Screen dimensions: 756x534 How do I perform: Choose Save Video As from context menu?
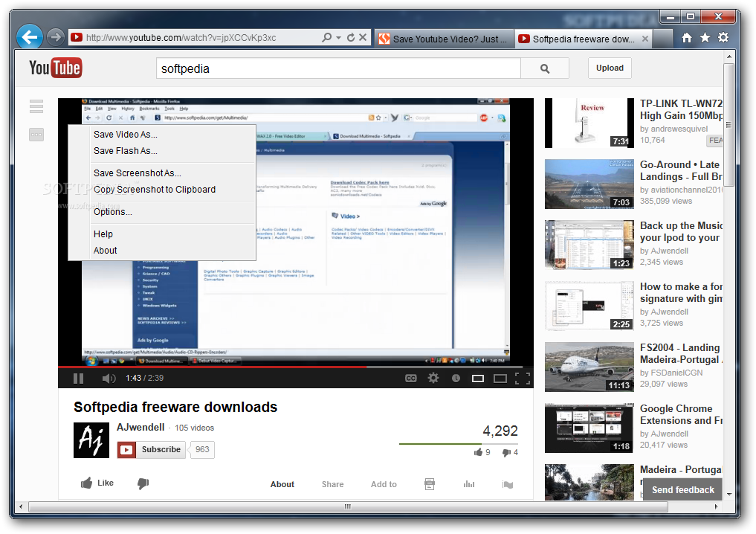click(126, 135)
